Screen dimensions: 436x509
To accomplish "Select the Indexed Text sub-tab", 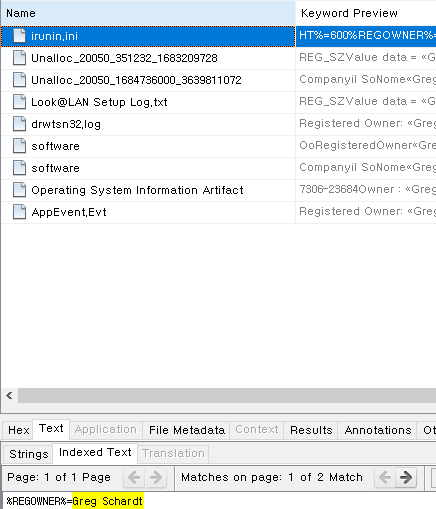I will [95, 453].
